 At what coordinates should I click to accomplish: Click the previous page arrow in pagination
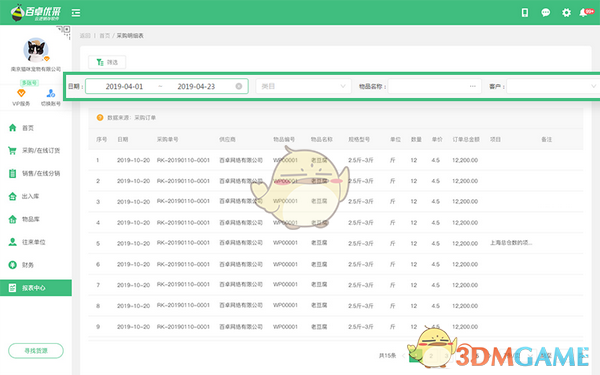(x=403, y=355)
